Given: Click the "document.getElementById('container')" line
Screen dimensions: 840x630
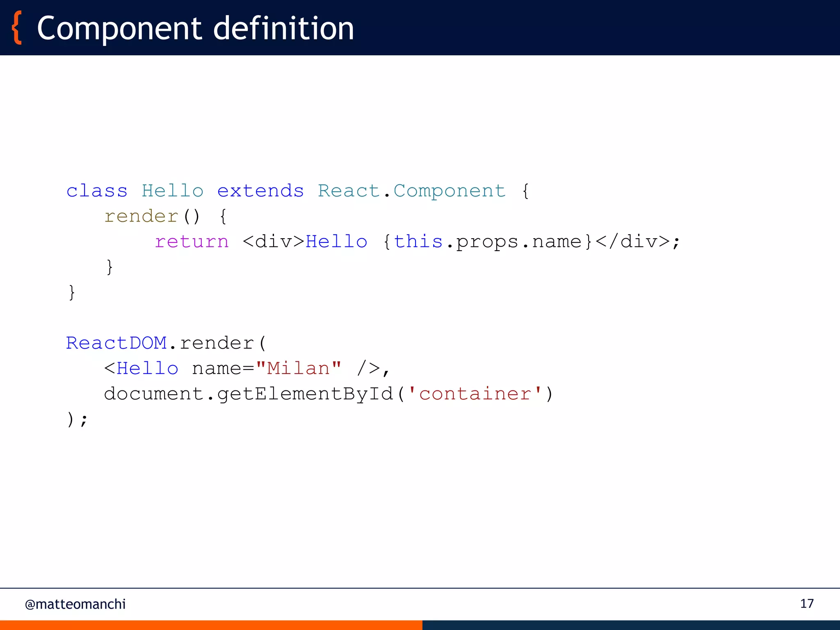Looking at the screenshot, I should [x=329, y=394].
